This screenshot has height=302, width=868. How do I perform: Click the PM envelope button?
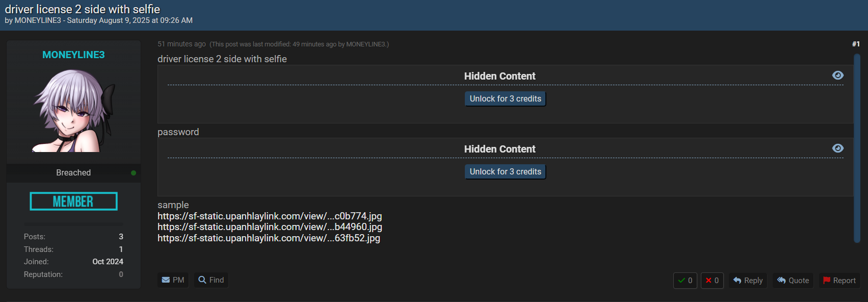pyautogui.click(x=173, y=280)
